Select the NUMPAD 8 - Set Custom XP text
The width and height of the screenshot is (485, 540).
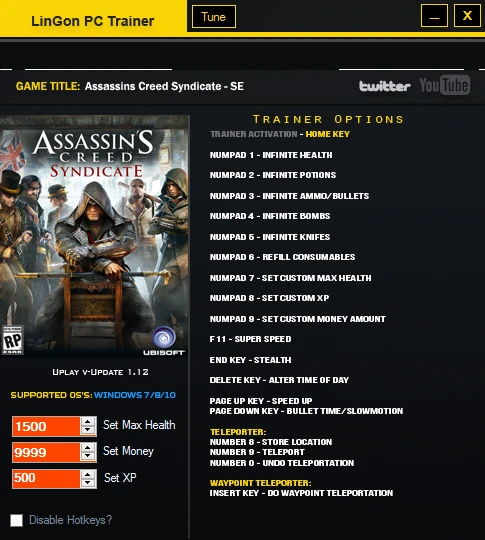pos(269,298)
